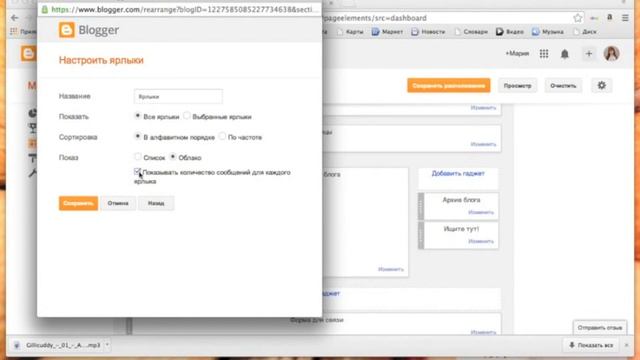Select the Выбранные ярлыки radio option
The width and height of the screenshot is (640, 360).
point(187,116)
